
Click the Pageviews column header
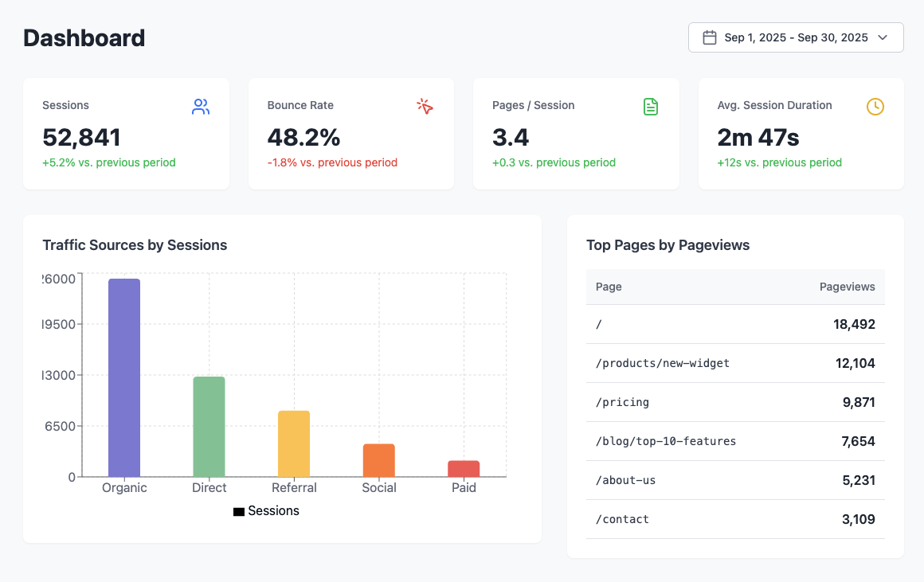[848, 287]
